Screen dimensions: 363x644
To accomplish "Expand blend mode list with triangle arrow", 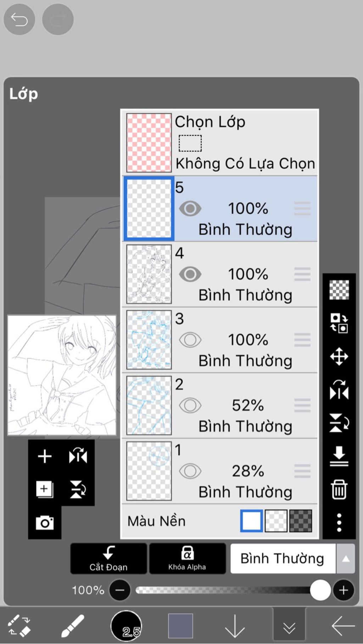I will click(346, 559).
